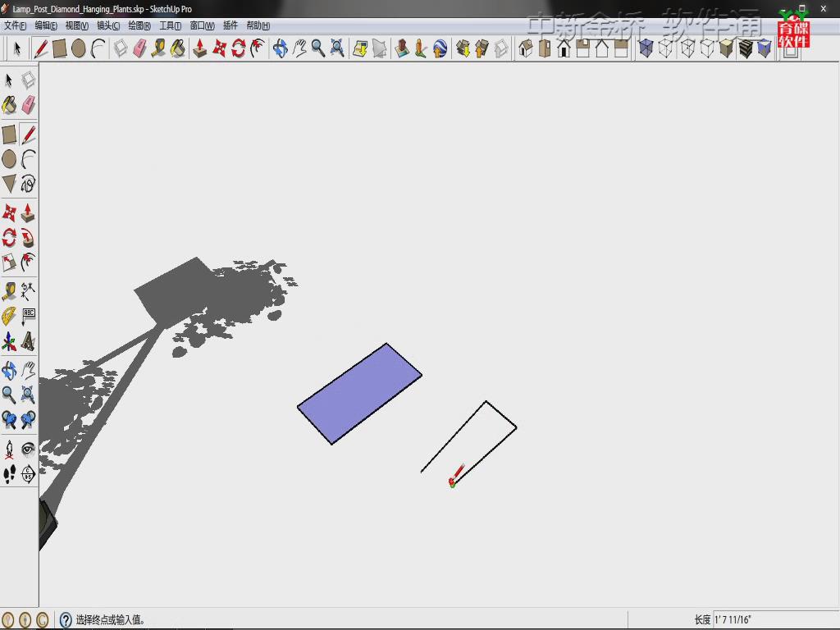Click Share Model box with up arrow

tap(482, 48)
